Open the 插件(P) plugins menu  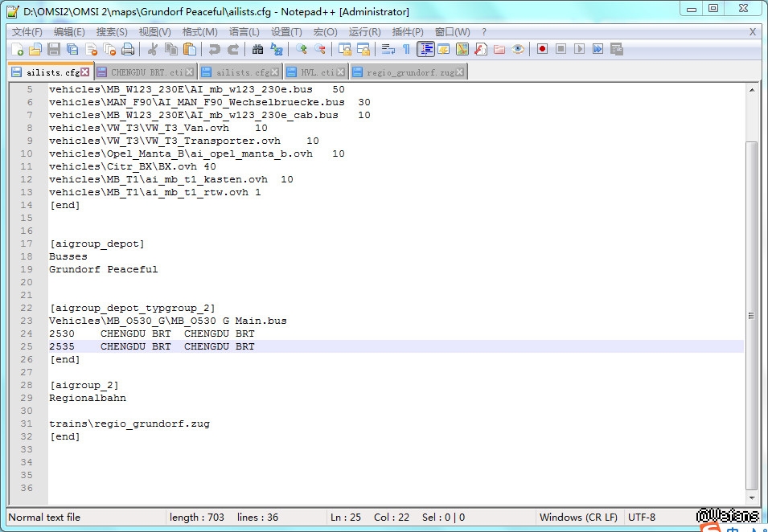pyautogui.click(x=408, y=32)
